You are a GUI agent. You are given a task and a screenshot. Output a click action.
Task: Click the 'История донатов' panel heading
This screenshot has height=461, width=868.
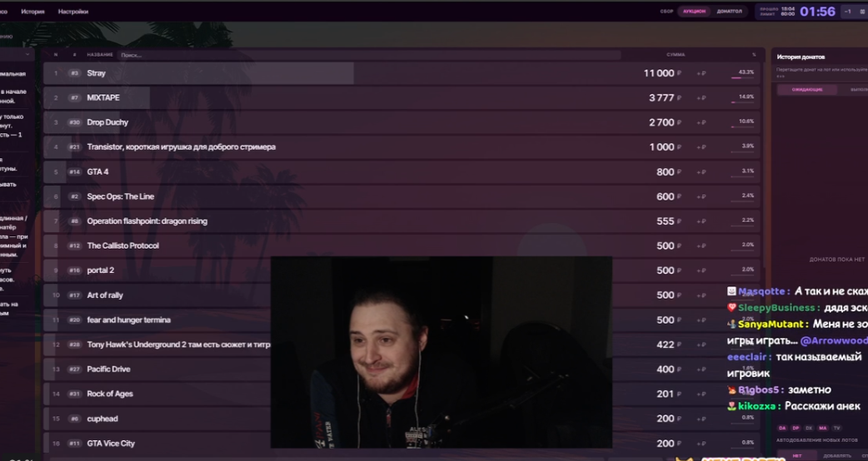pos(801,57)
